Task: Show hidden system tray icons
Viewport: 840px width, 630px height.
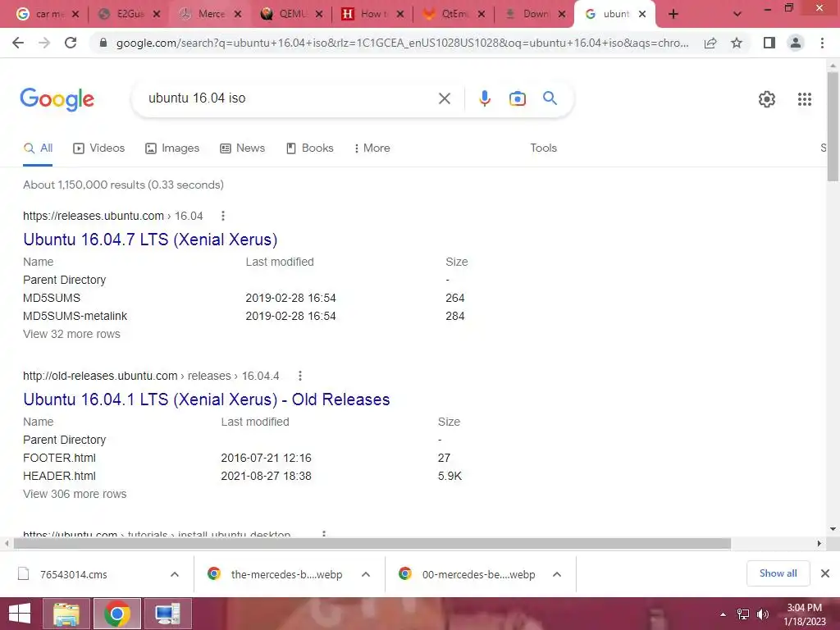Action: (x=724, y=614)
